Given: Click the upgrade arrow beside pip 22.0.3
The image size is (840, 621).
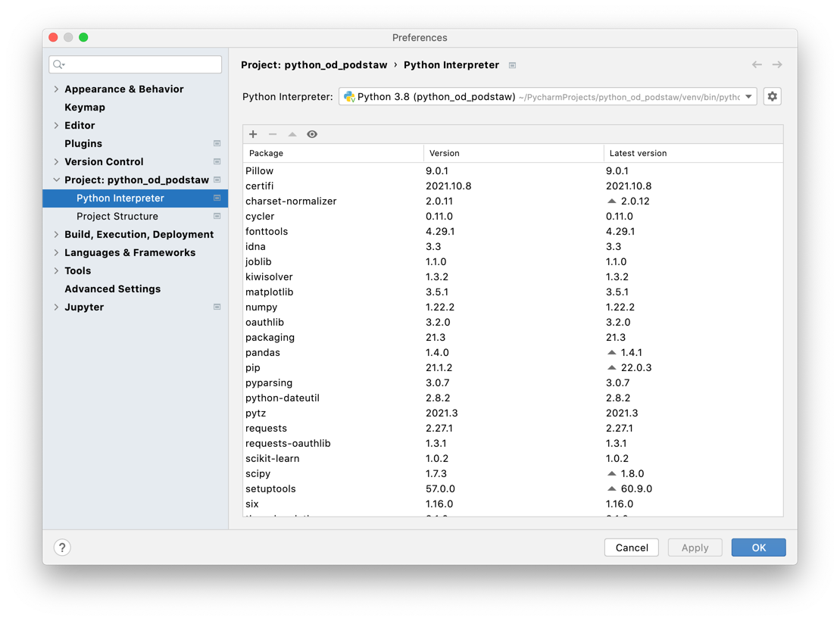Looking at the screenshot, I should (612, 367).
